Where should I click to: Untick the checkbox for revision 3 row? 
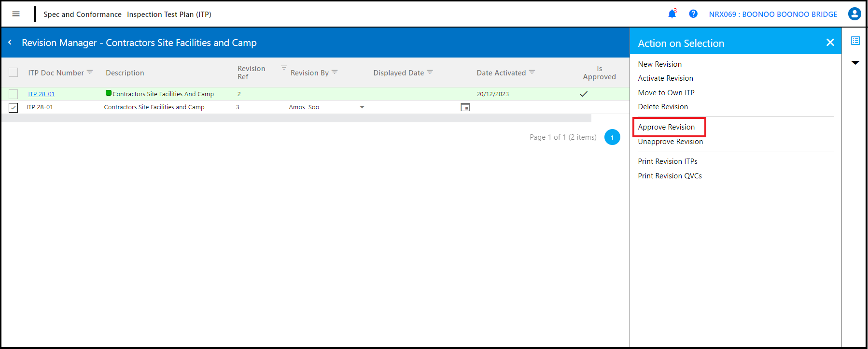[14, 107]
